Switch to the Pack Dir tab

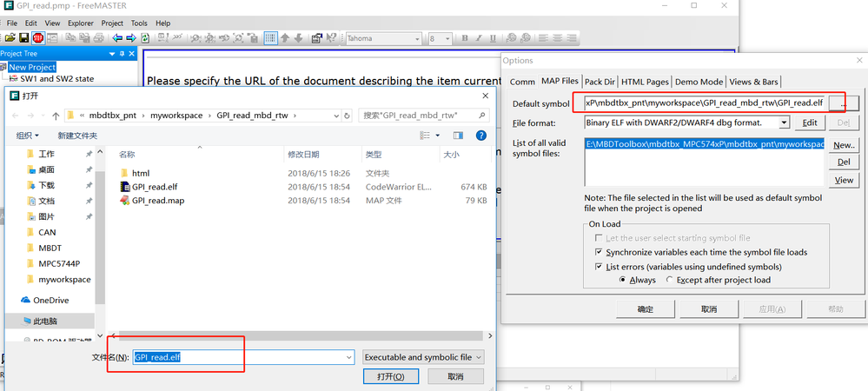(x=600, y=82)
